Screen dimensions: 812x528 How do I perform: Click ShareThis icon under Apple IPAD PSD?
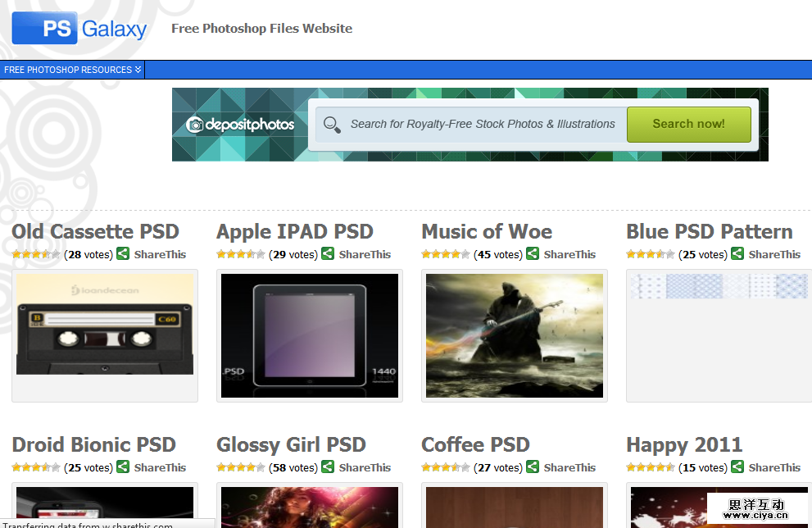328,254
